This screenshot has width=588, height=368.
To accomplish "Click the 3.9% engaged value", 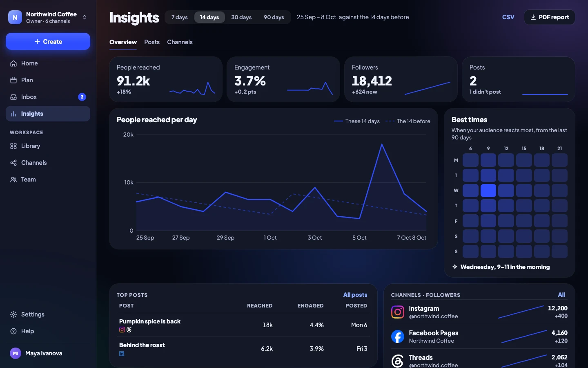I will click(x=316, y=349).
